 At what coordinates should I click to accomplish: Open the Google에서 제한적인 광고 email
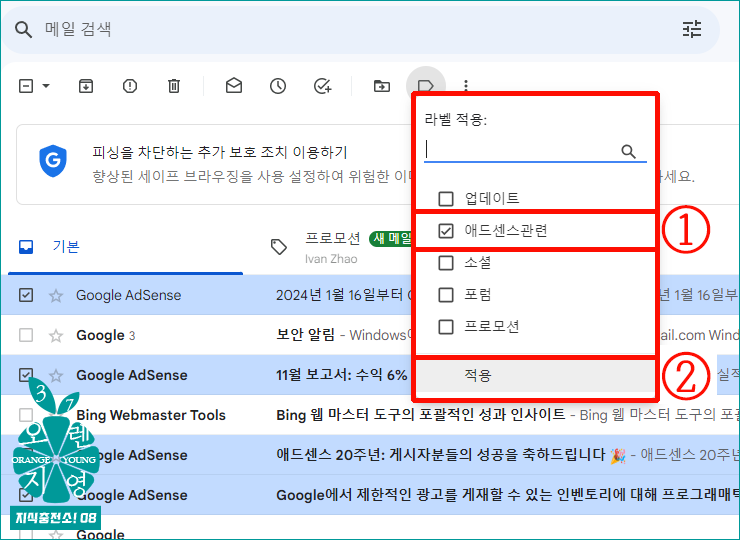pos(507,495)
